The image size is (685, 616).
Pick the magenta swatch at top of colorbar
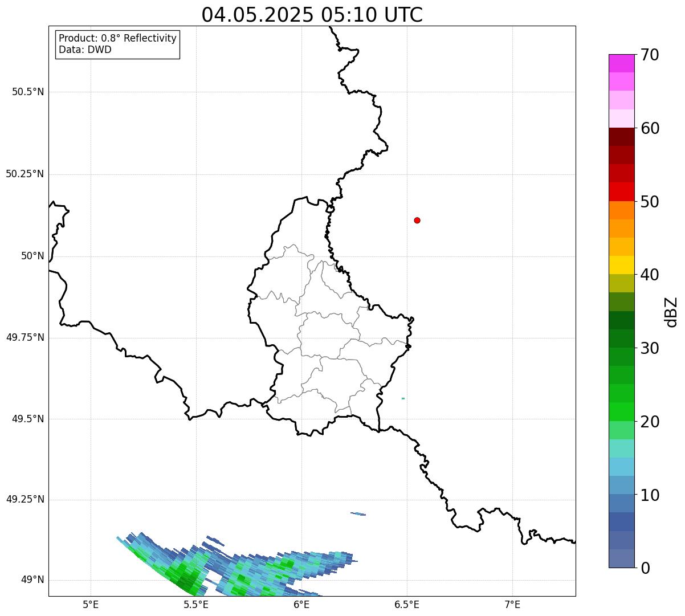click(621, 63)
